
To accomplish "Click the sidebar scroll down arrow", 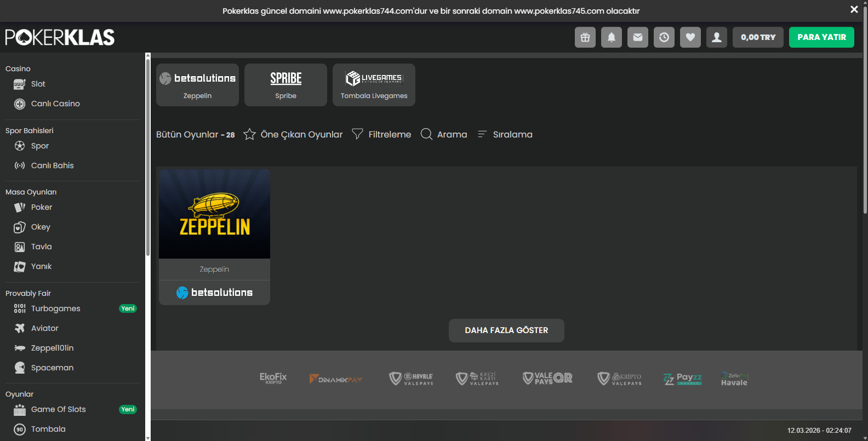I will (x=148, y=438).
